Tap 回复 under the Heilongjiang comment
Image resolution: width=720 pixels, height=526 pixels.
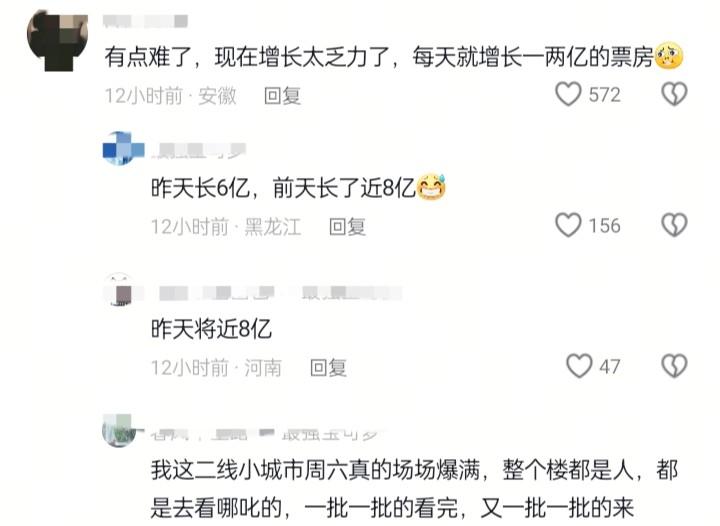click(348, 227)
